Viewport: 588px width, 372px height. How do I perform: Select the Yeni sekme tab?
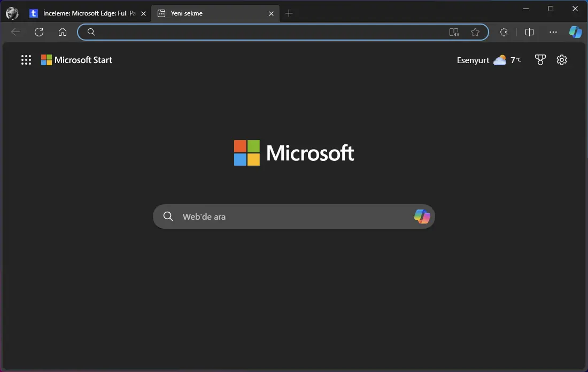tap(215, 13)
